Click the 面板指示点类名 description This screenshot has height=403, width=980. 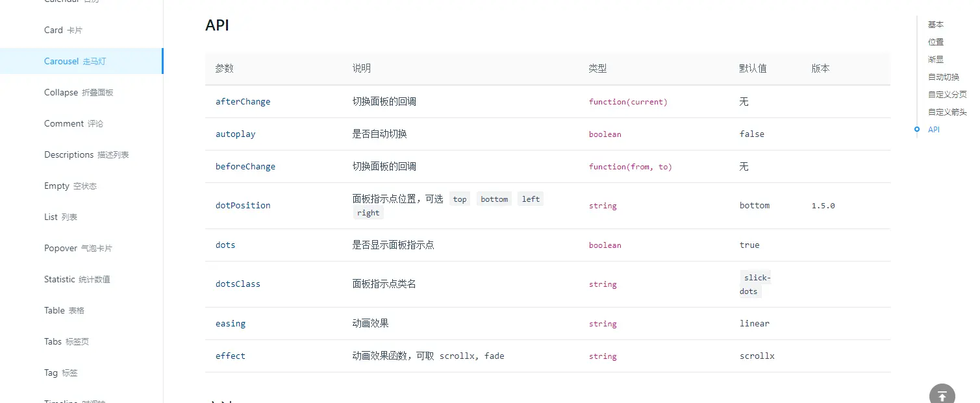[x=384, y=284]
